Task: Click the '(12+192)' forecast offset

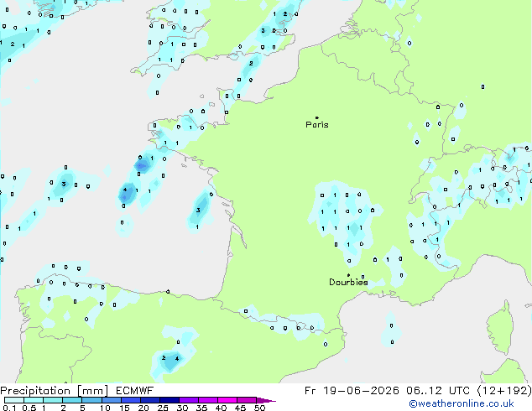Action: [x=504, y=391]
